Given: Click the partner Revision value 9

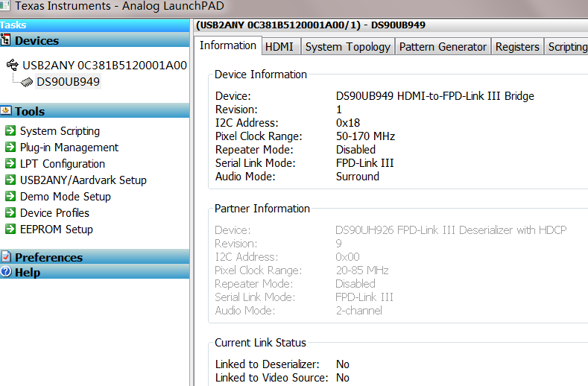Looking at the screenshot, I should tap(338, 244).
